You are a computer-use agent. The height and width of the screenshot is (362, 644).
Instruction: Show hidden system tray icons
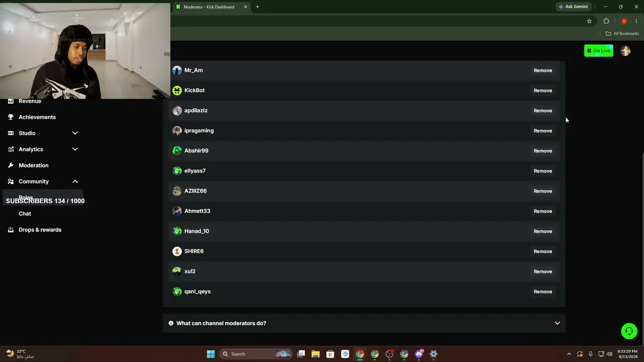coord(569,354)
